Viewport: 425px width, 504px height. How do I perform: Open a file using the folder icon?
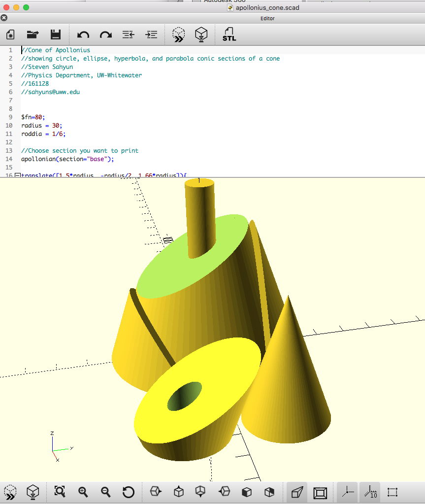tap(33, 34)
